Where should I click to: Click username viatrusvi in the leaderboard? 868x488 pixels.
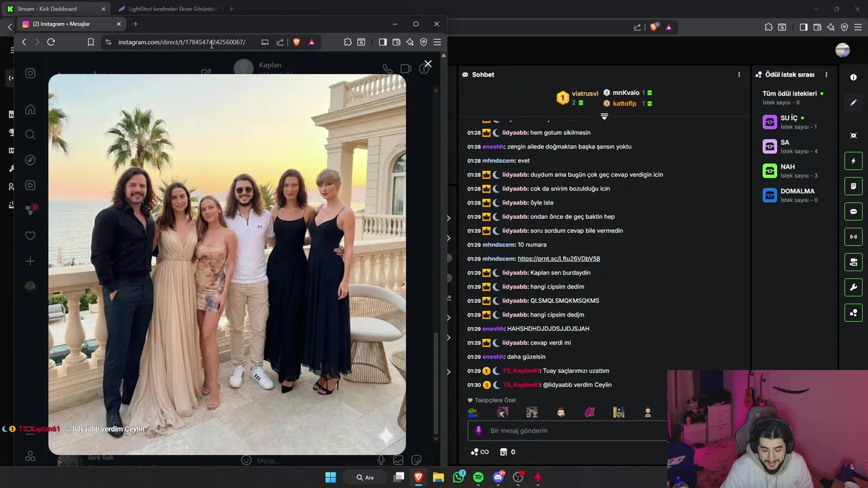pos(585,94)
